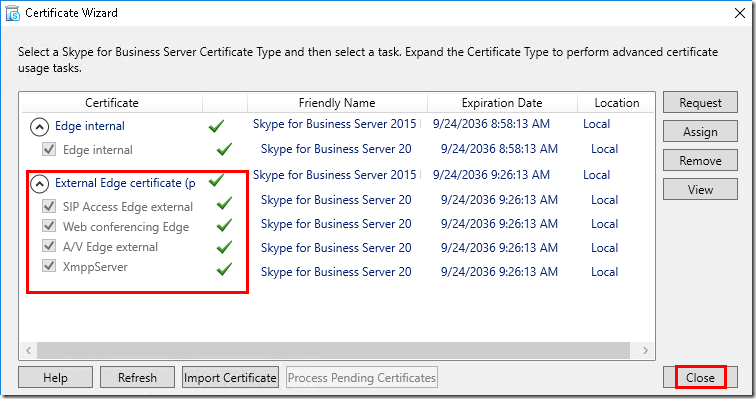
Task: Toggle A/V Edge external checkbox
Action: 49,246
